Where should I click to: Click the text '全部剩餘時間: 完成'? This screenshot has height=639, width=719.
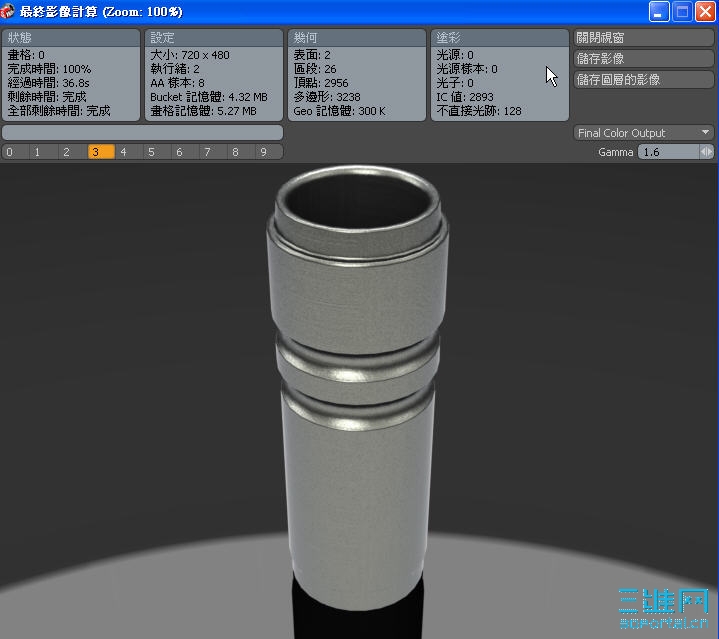tap(59, 111)
